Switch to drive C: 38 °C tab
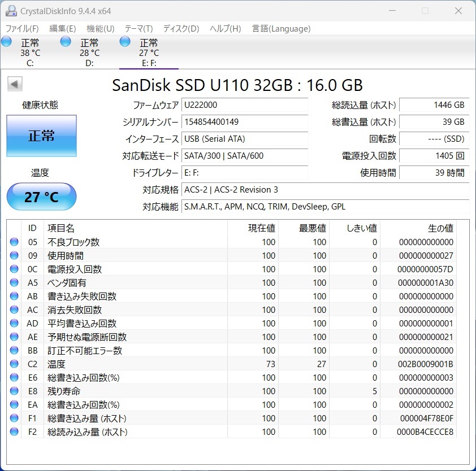The image size is (476, 471). (30, 53)
